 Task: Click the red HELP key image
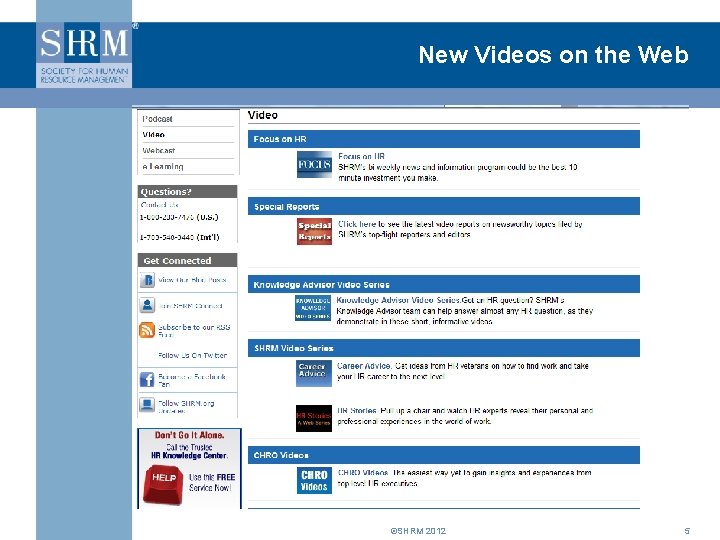click(x=163, y=485)
